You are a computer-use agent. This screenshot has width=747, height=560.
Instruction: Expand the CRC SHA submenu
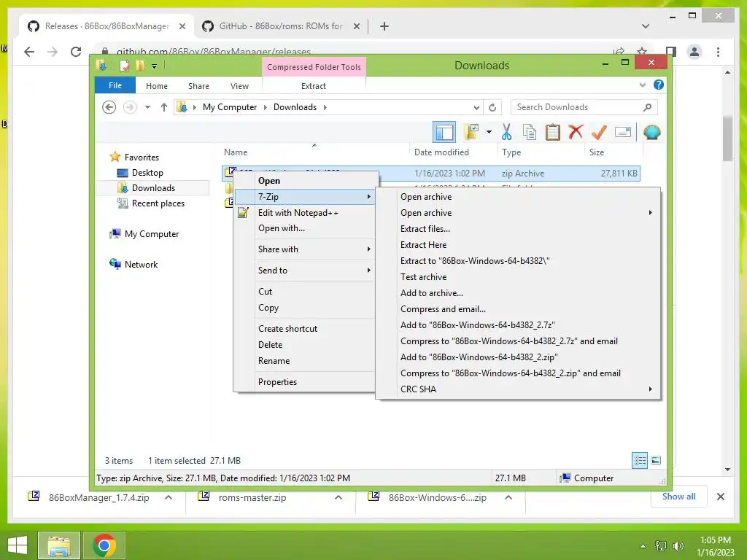[518, 389]
